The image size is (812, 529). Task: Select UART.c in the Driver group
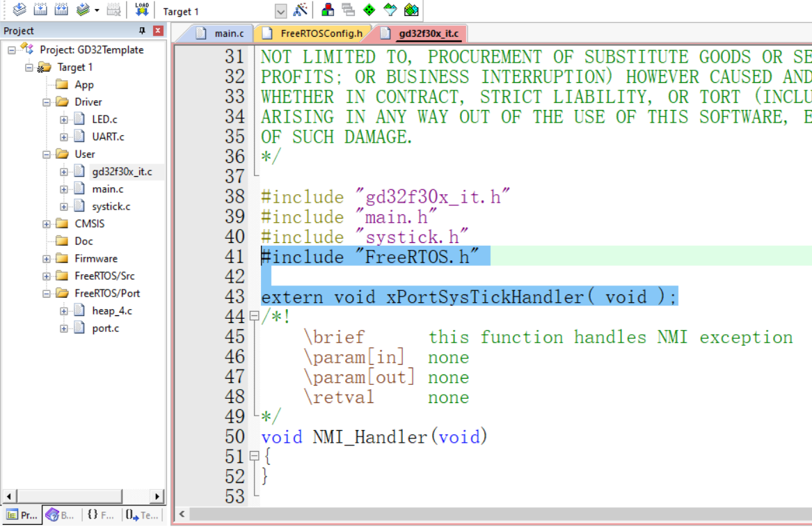108,137
